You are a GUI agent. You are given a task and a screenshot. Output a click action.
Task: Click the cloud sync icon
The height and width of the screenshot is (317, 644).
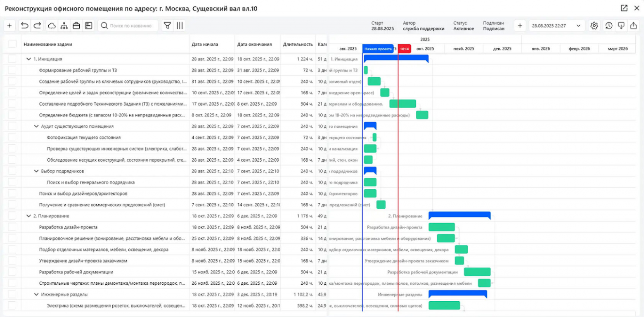(52, 26)
